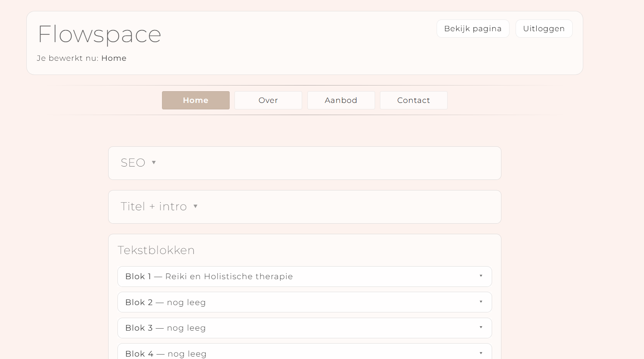644x359 pixels.
Task: Click the 'Je bewerkt nu: Home' text
Action: coord(81,58)
